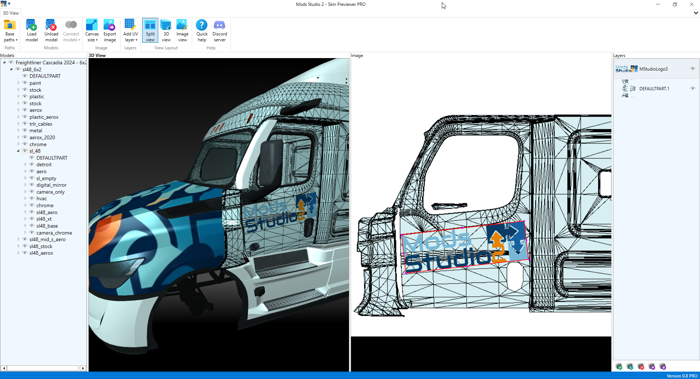The image size is (700, 379).
Task: Click the teal layer icon below Layers
Action: pos(630,367)
